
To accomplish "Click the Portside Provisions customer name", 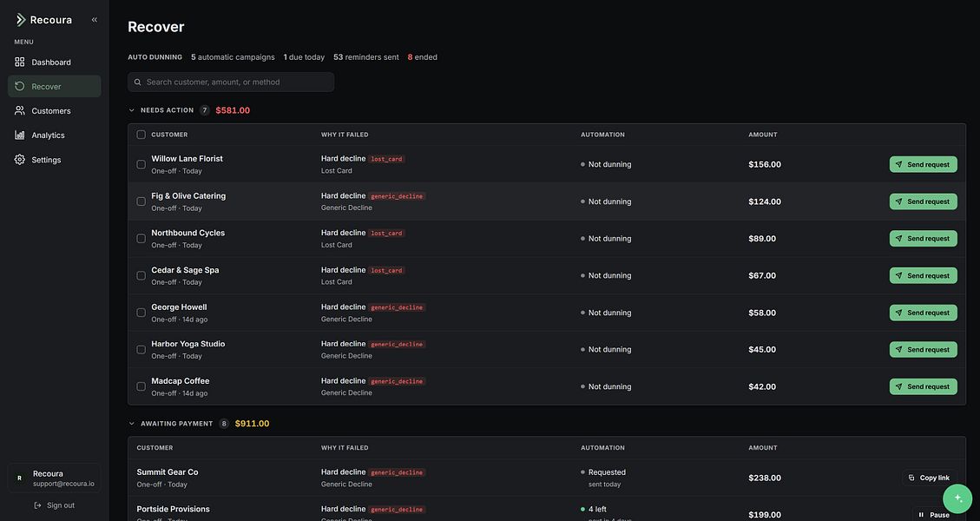I will 173,509.
